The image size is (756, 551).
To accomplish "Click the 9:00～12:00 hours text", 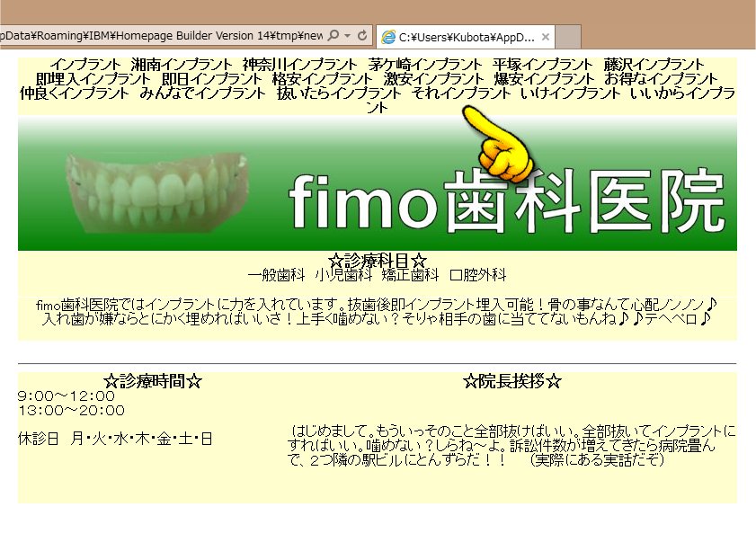I will [x=67, y=396].
